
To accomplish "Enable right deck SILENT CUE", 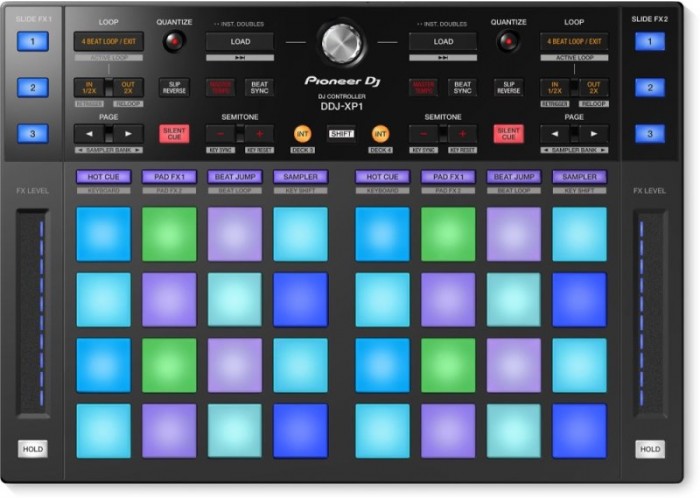I will point(508,133).
